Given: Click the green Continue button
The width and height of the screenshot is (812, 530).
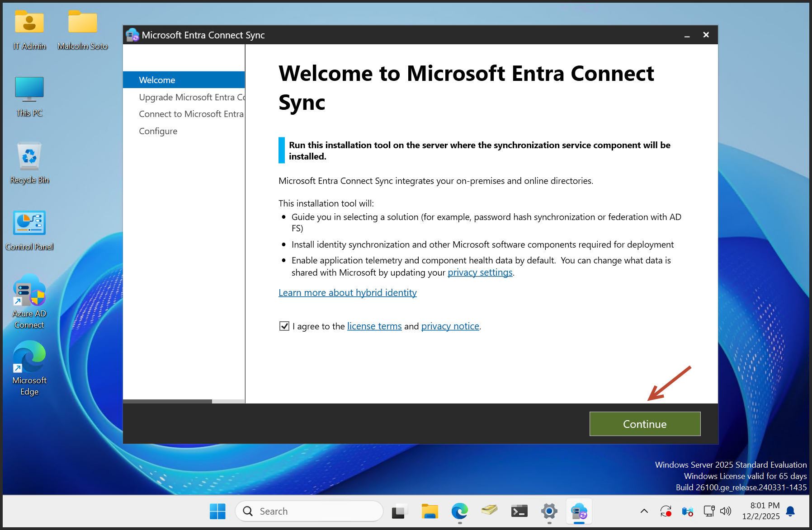Looking at the screenshot, I should 645,424.
